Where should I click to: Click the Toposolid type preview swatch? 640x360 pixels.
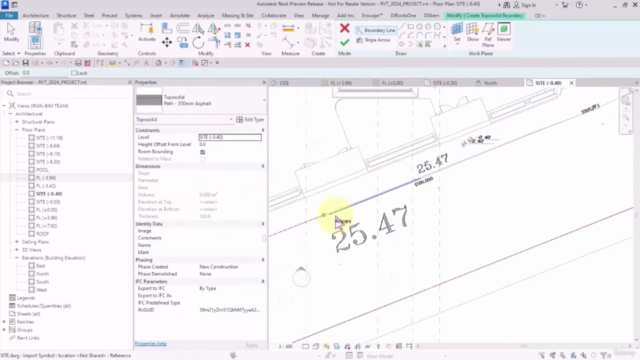click(x=149, y=100)
